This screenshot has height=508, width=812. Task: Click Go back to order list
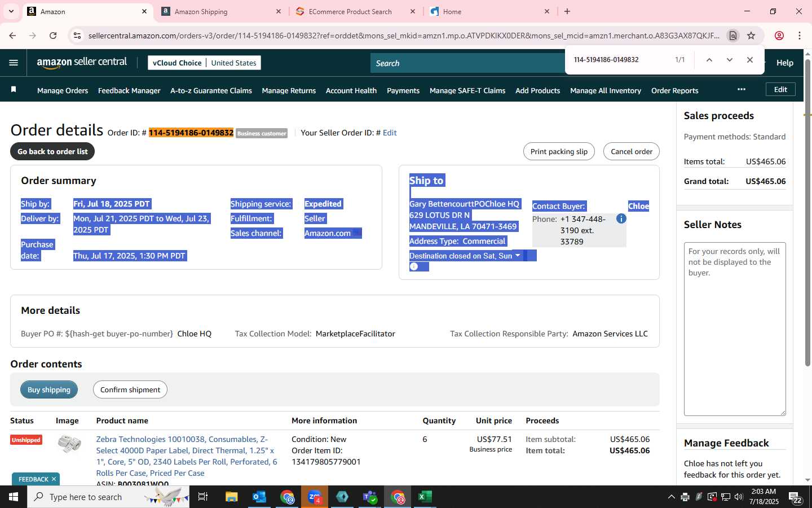pyautogui.click(x=52, y=151)
